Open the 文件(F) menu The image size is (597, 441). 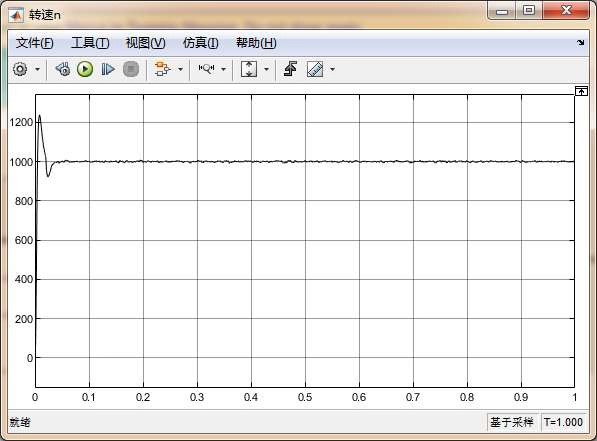35,43
